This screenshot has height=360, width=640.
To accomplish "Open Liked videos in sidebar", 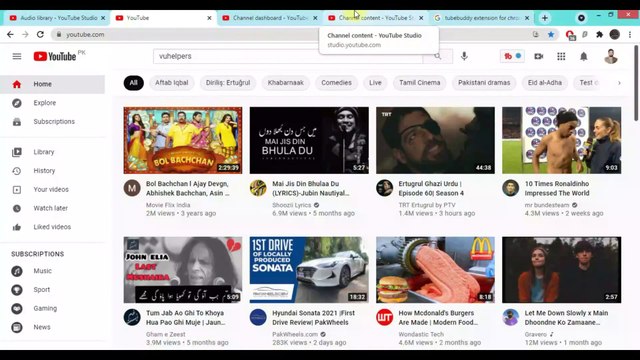I will (52, 227).
